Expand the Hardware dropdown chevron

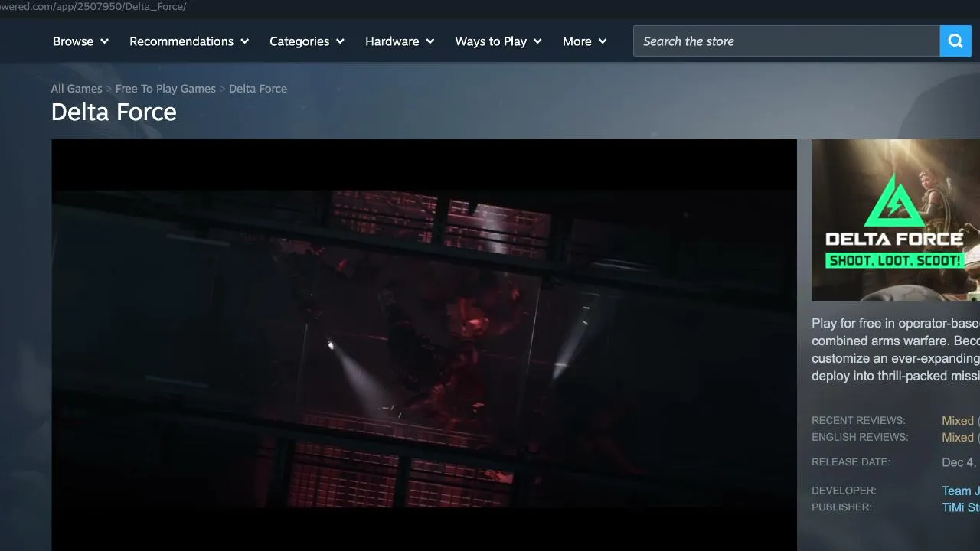tap(430, 41)
